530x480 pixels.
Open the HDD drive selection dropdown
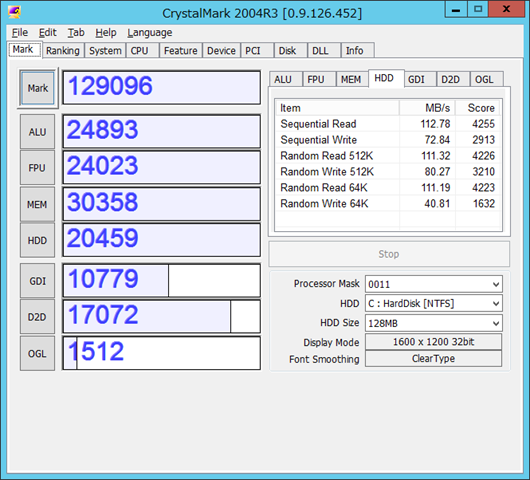pyautogui.click(x=434, y=304)
